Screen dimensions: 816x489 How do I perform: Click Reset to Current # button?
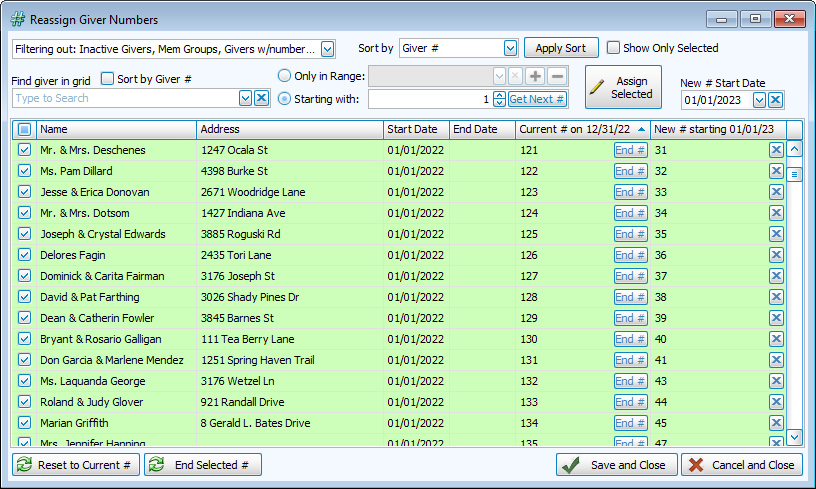pos(76,465)
